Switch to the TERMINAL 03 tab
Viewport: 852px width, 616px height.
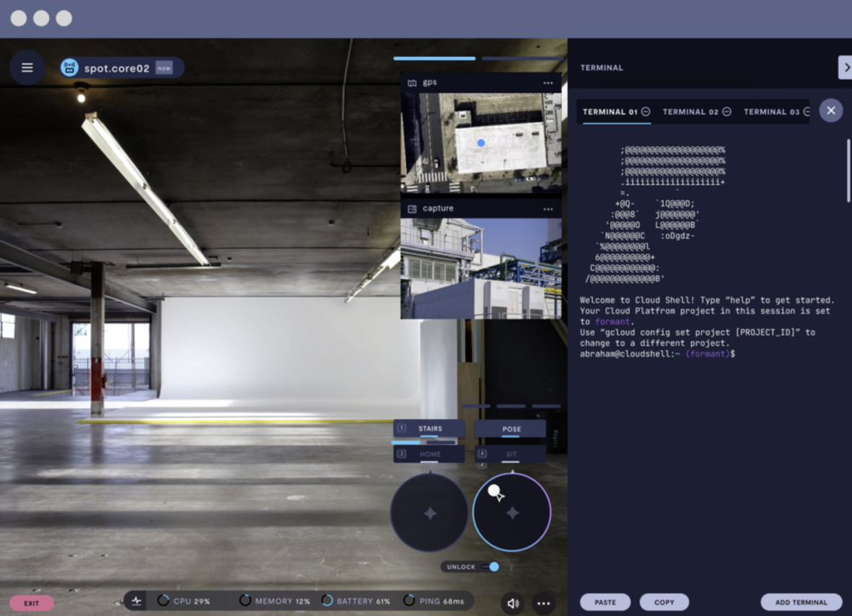coord(772,112)
